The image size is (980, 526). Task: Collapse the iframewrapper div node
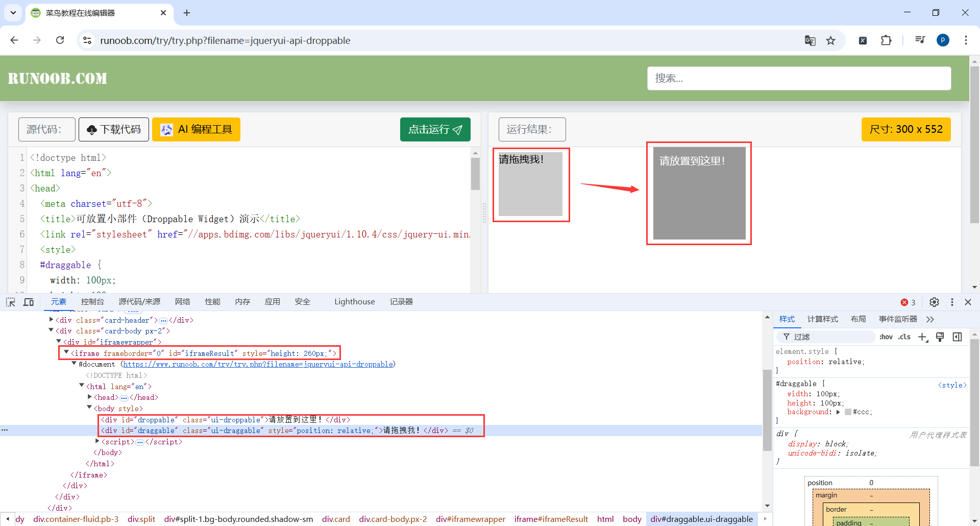pyautogui.click(x=59, y=342)
